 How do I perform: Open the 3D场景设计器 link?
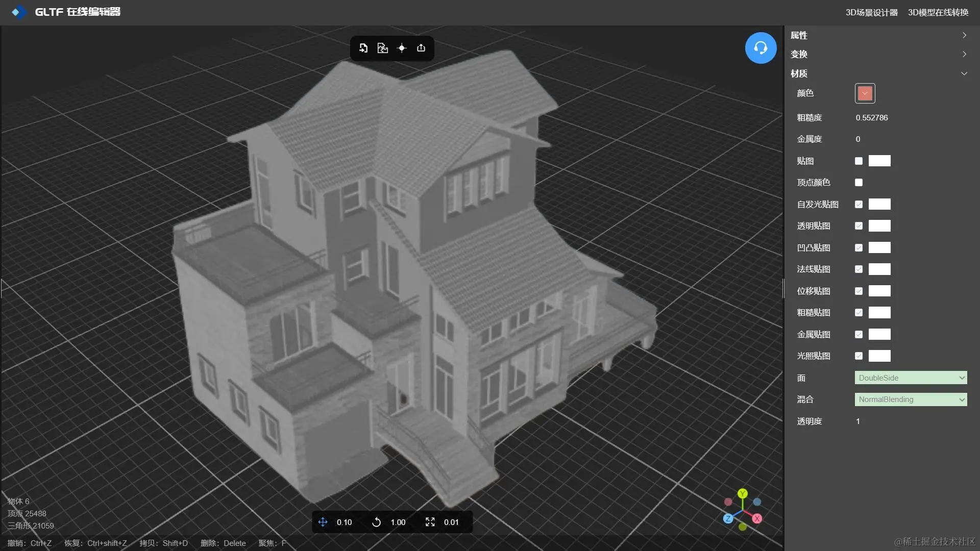[871, 12]
